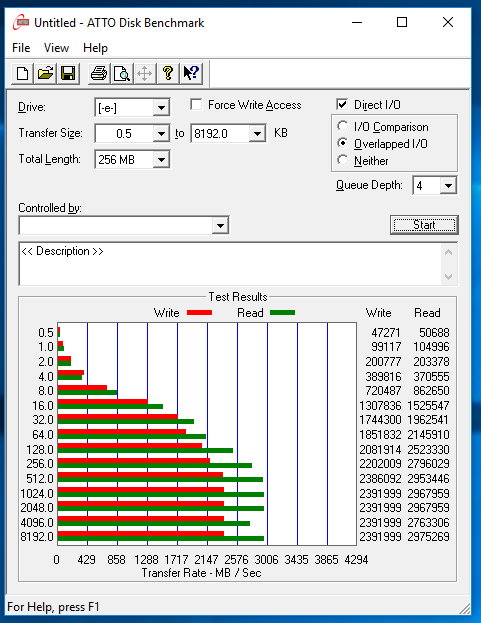Click the 128.0 transfer size row label
The width and height of the screenshot is (481, 623).
[x=40, y=449]
